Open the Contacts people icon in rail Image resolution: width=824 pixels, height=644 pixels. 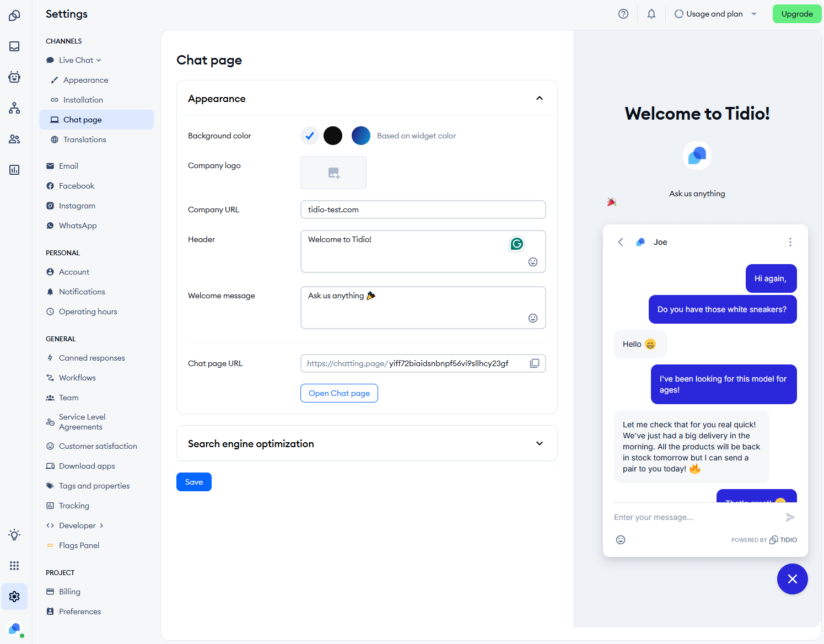[14, 139]
